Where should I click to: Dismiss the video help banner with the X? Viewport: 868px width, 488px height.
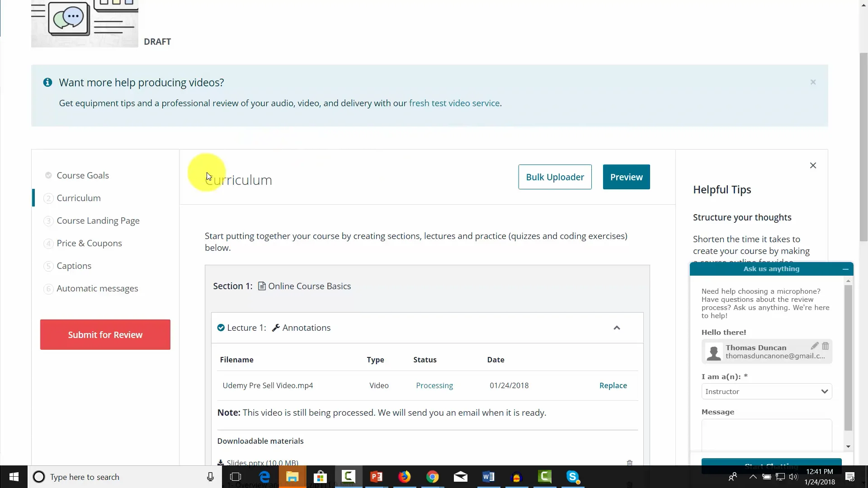813,82
